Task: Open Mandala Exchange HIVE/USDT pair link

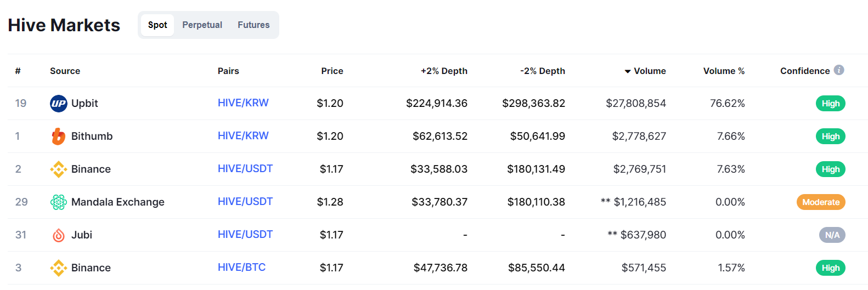Action: pyautogui.click(x=245, y=202)
